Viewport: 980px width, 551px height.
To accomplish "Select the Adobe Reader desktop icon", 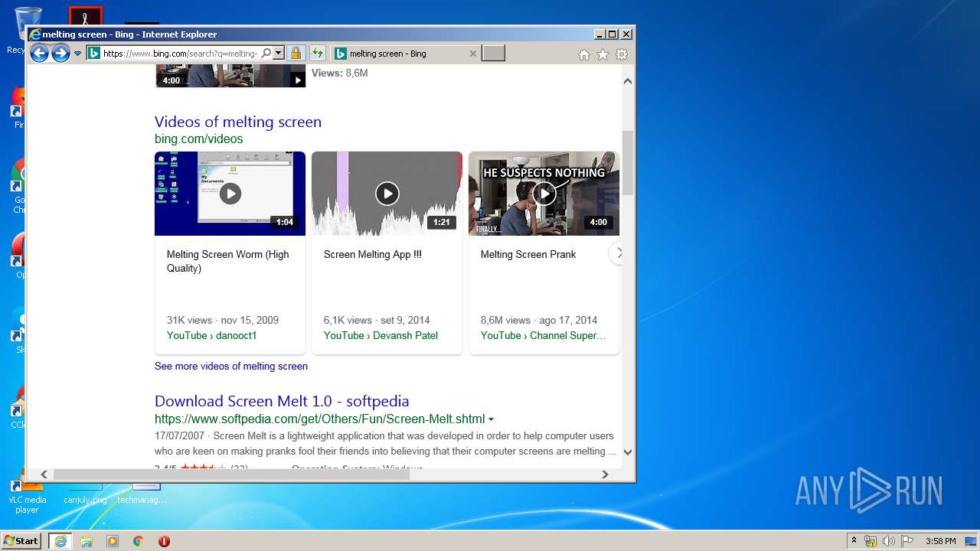I will [86, 16].
